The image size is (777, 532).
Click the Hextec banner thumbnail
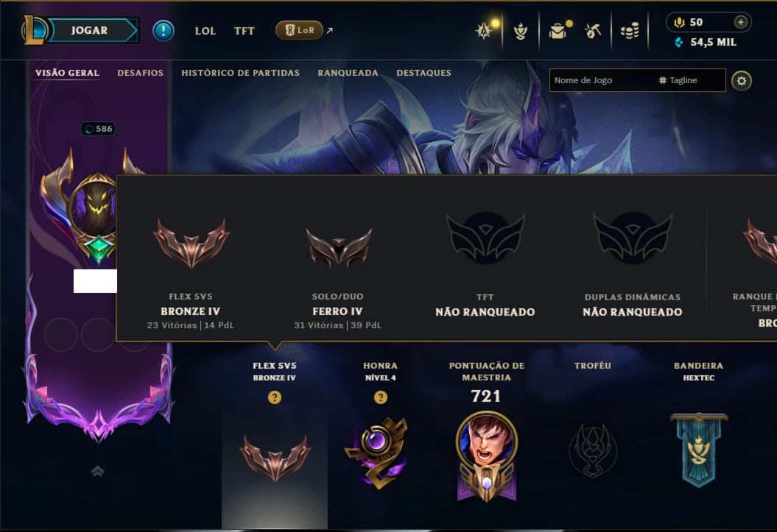pyautogui.click(x=699, y=450)
